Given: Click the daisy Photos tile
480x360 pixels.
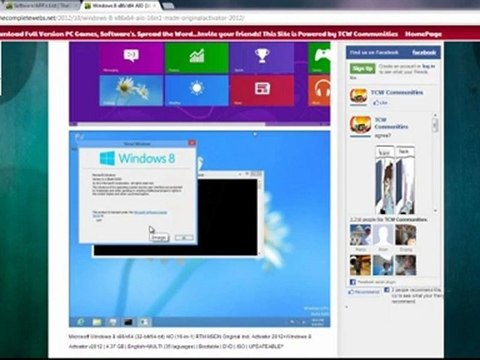Looking at the screenshot, I should (131, 91).
